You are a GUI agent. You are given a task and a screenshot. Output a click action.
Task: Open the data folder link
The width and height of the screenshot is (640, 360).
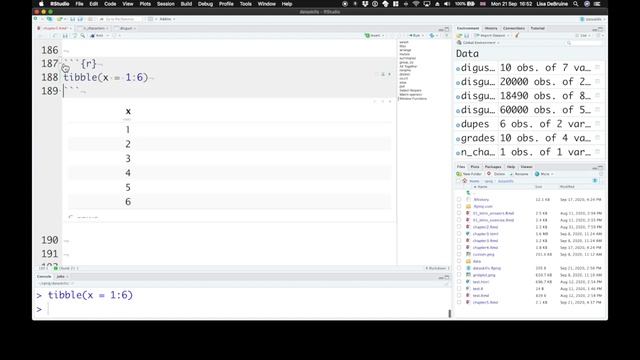point(477,261)
